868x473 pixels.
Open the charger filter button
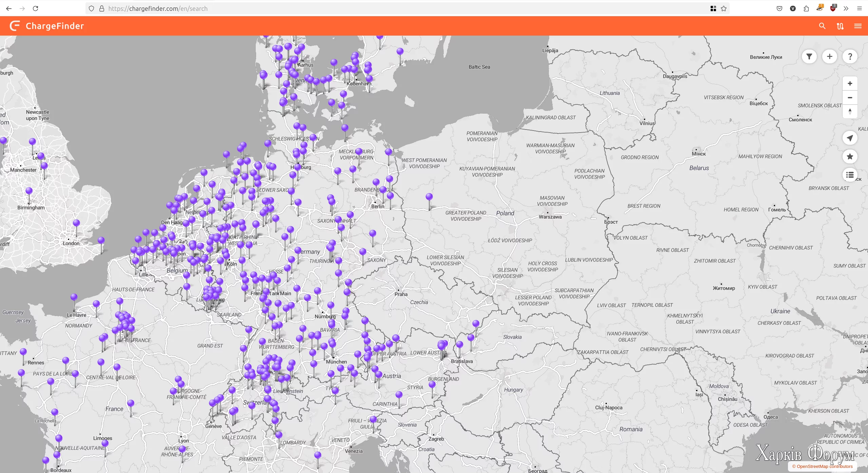click(809, 57)
